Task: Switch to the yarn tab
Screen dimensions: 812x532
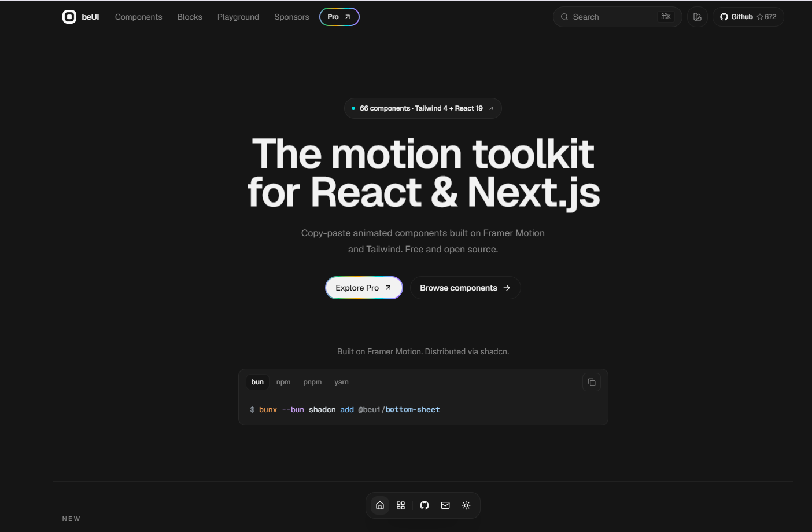Action: point(341,382)
